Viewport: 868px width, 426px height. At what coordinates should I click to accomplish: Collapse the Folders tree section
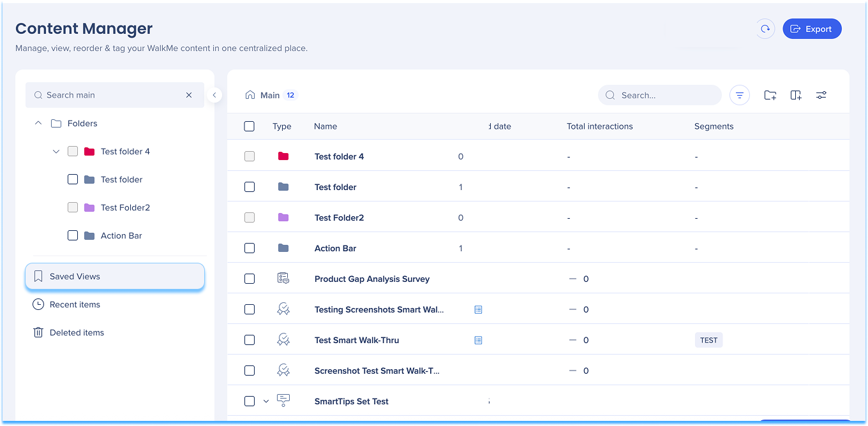point(38,123)
